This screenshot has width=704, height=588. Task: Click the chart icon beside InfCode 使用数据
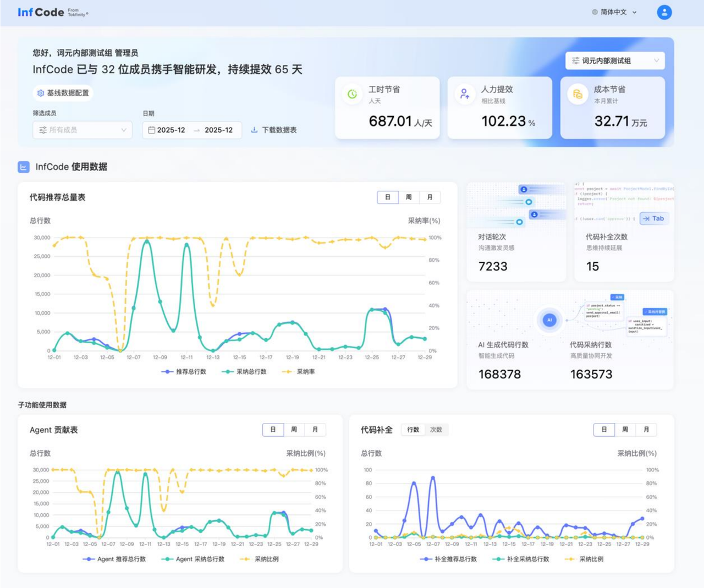(24, 167)
